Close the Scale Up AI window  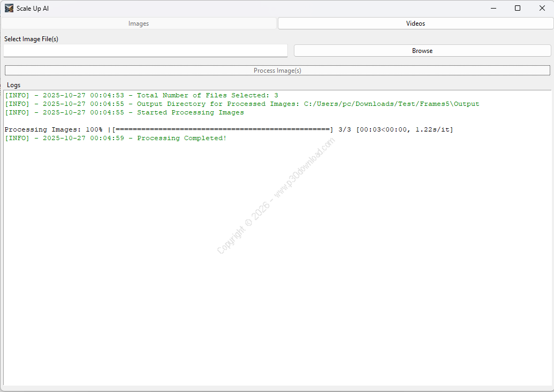coord(542,8)
